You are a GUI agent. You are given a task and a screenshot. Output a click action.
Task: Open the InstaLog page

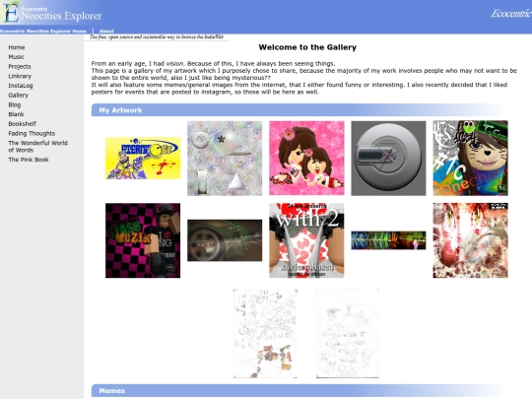21,86
